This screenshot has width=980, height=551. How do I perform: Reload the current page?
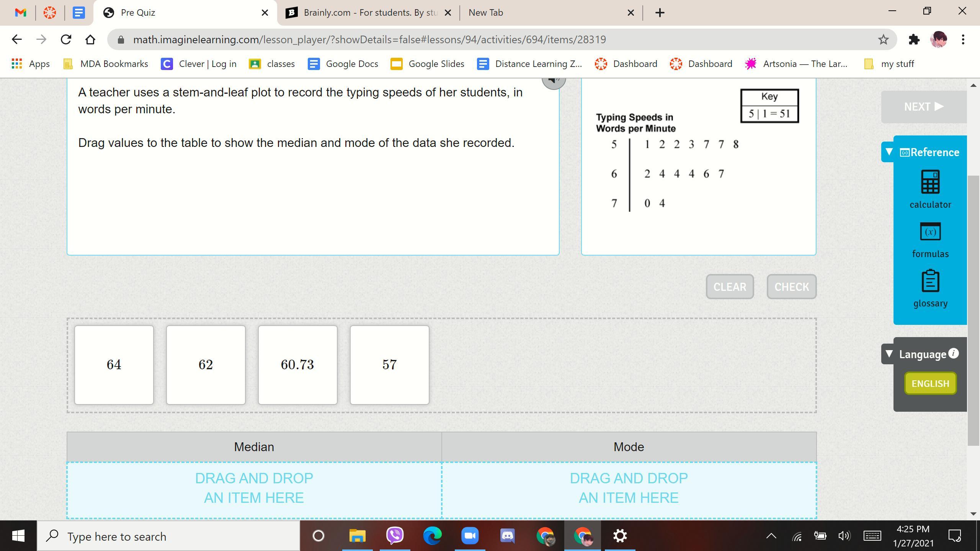coord(66,39)
